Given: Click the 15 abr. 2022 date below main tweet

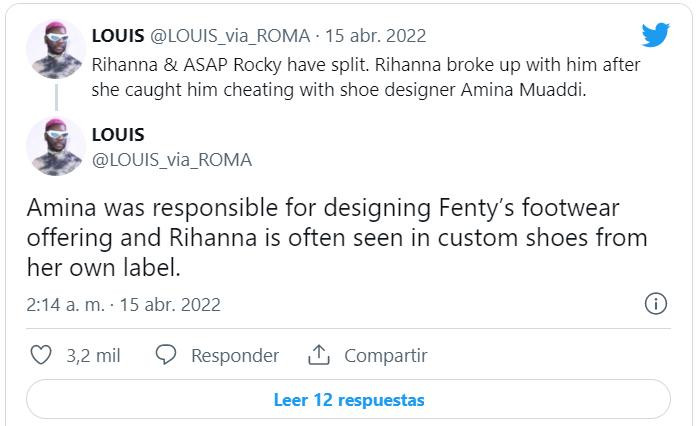Looking at the screenshot, I should pyautogui.click(x=170, y=304).
